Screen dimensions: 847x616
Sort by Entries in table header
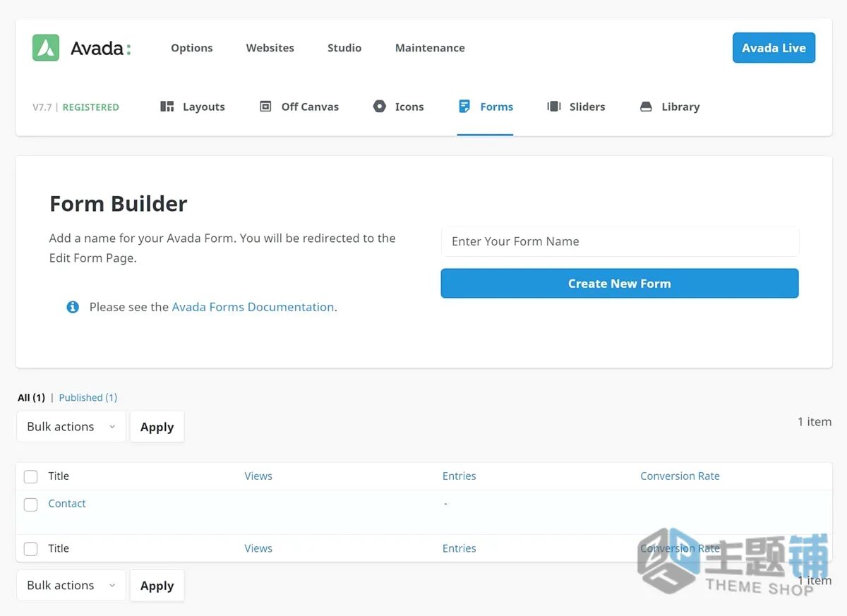tap(459, 476)
